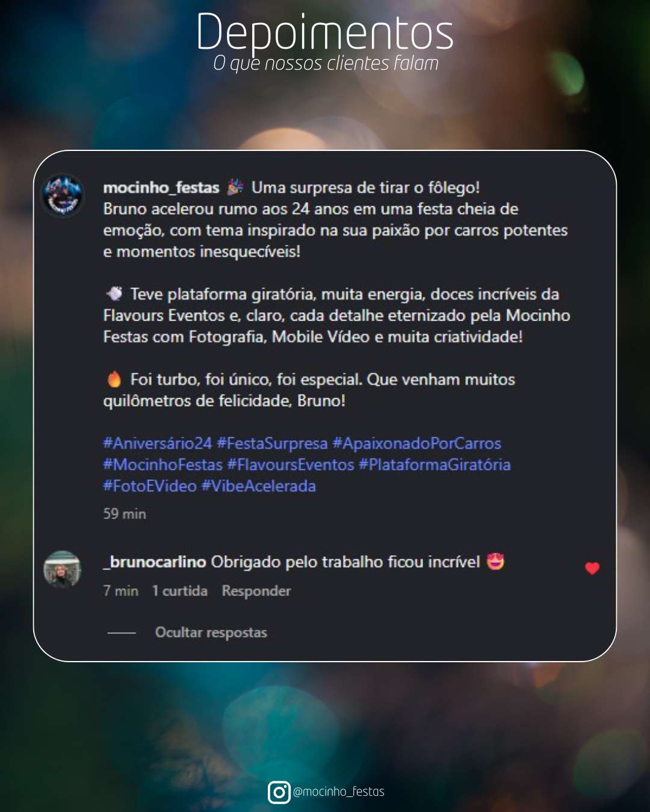This screenshot has width=650, height=812.
Task: Click the @mocinho_festas handle at bottom
Action: tap(338, 792)
